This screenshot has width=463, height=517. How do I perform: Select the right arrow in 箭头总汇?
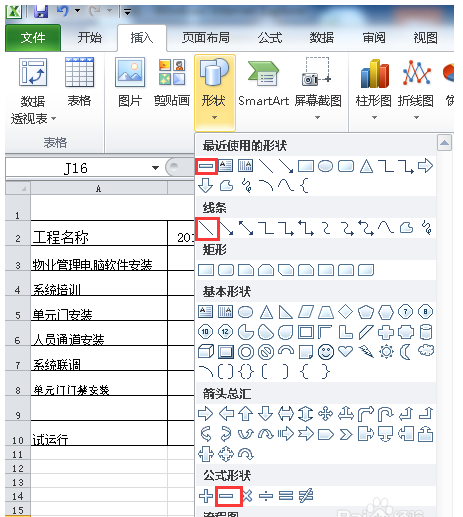pyautogui.click(x=205, y=414)
